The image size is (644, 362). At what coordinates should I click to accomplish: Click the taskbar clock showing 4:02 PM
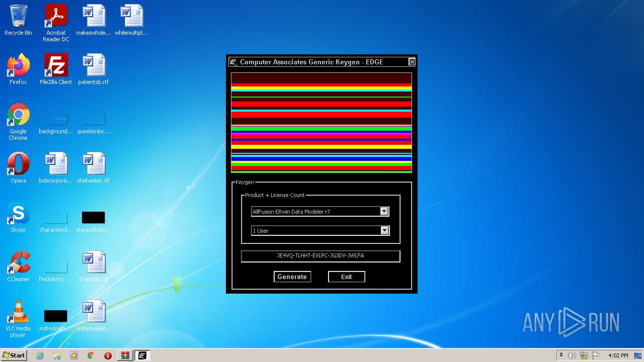point(618,355)
